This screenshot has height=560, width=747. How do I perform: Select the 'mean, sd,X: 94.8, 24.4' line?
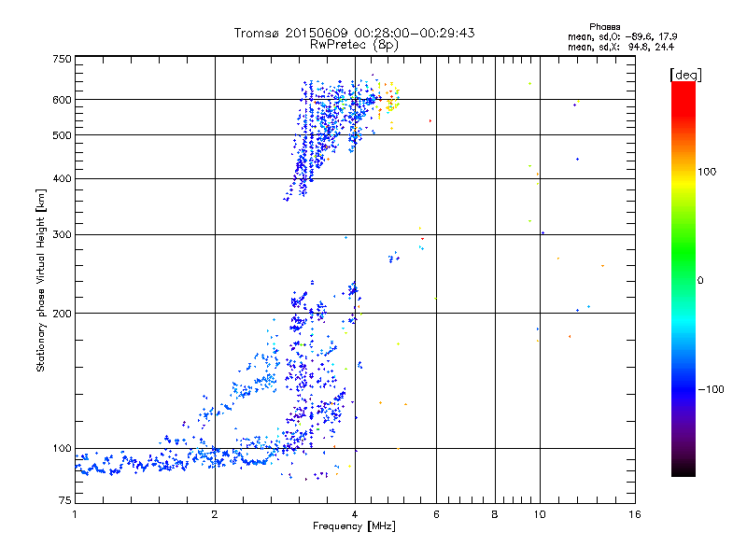[621, 47]
